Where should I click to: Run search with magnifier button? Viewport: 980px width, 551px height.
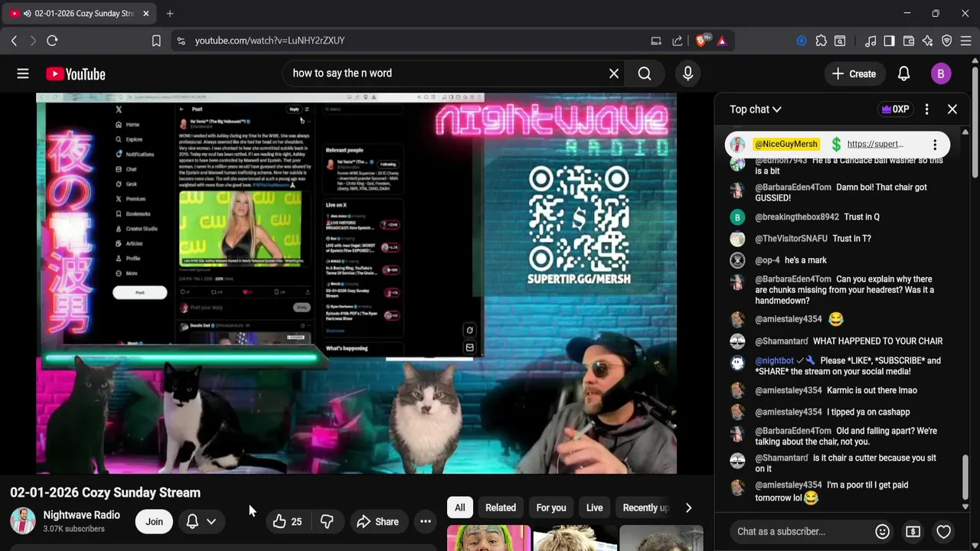pyautogui.click(x=645, y=73)
